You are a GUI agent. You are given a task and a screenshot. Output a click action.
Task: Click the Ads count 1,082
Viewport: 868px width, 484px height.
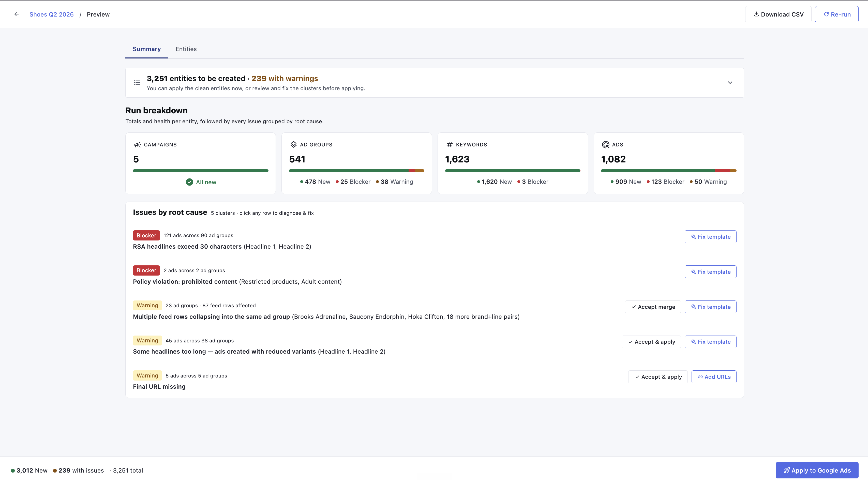click(613, 159)
